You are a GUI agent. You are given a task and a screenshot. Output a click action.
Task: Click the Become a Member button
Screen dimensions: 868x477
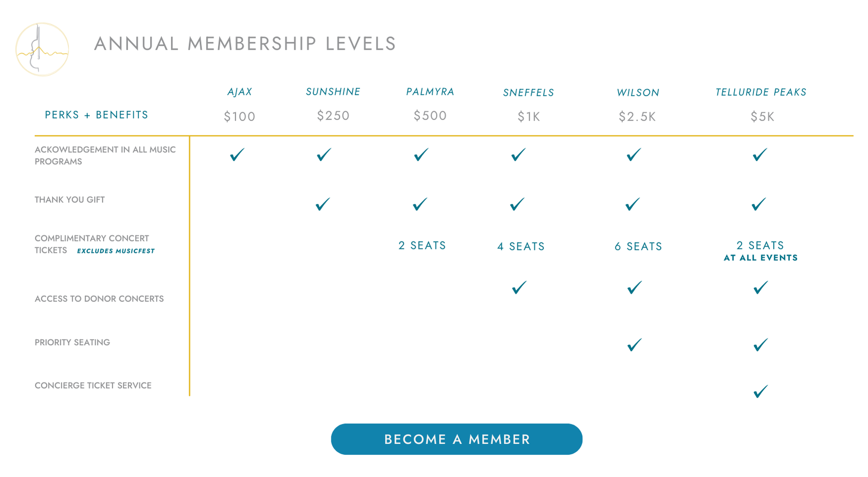(456, 439)
